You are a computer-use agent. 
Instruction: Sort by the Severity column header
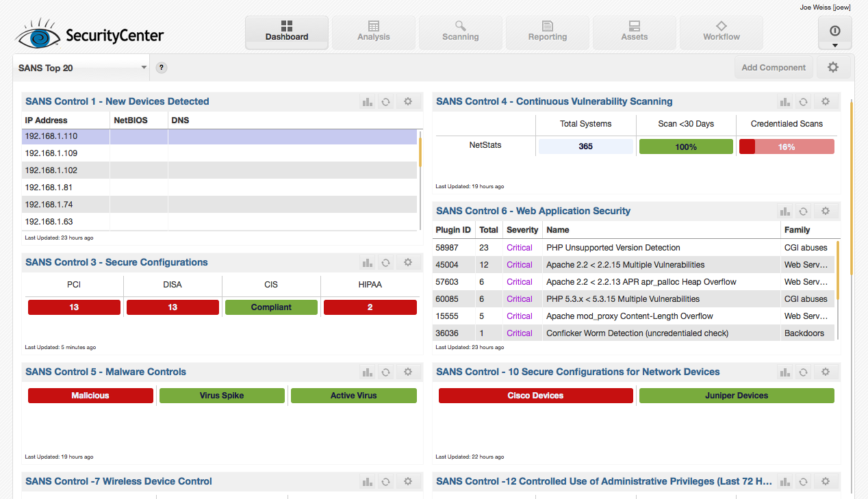coord(522,230)
